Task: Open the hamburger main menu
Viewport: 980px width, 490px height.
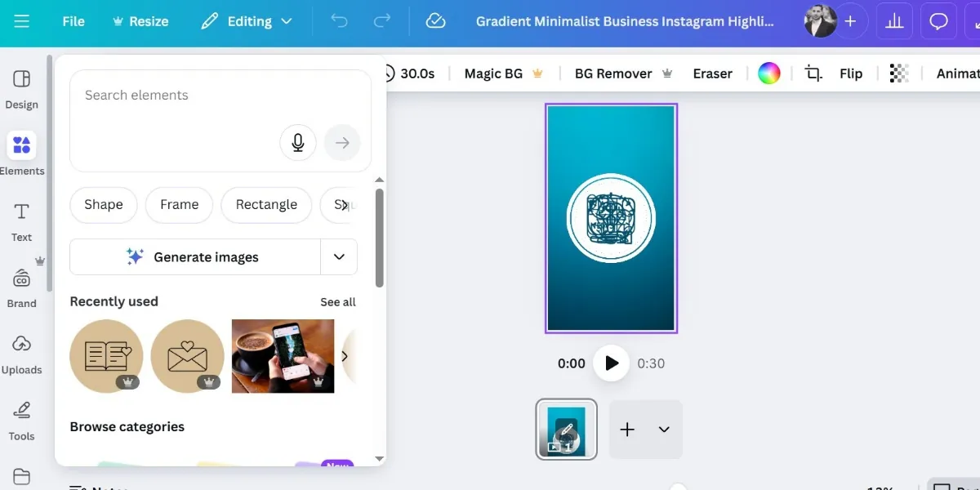Action: (x=22, y=21)
